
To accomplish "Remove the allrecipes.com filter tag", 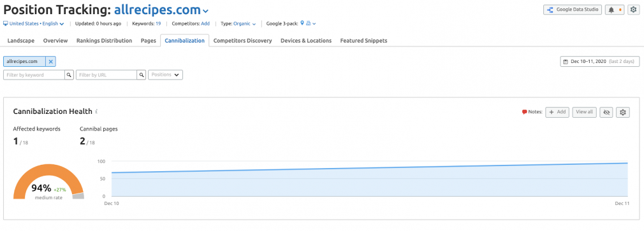I will [51, 62].
